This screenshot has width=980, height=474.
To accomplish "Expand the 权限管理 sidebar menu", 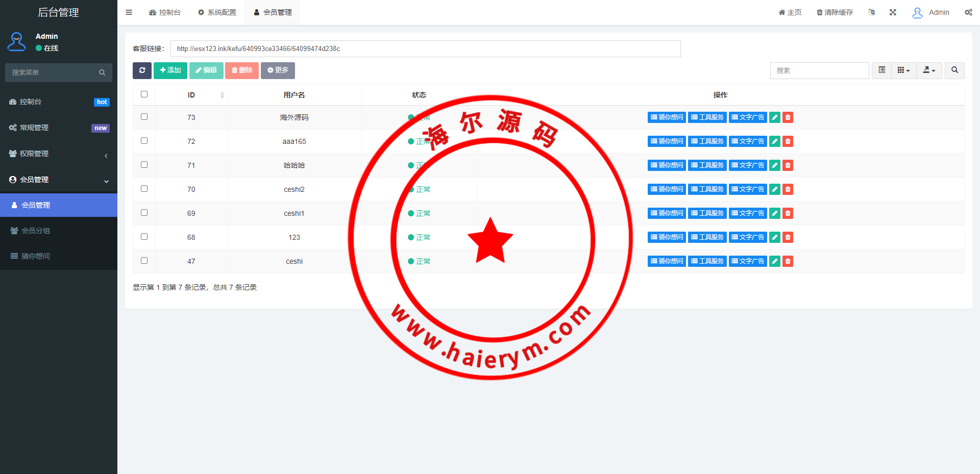I will pyautogui.click(x=59, y=154).
